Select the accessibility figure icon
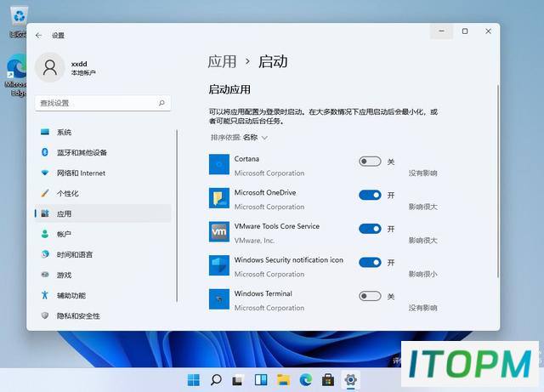Image resolution: width=544 pixels, height=392 pixels. pyautogui.click(x=45, y=295)
